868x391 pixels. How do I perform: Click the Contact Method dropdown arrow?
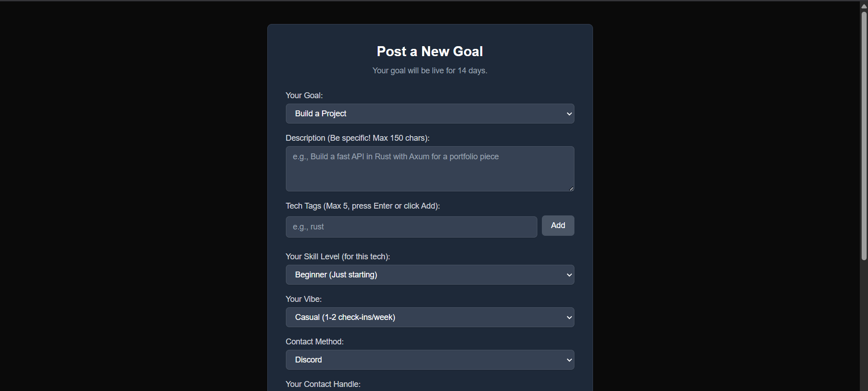click(x=569, y=360)
